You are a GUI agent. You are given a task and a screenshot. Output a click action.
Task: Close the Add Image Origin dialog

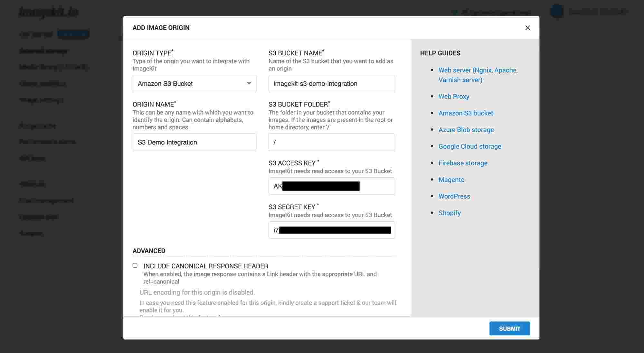pyautogui.click(x=528, y=28)
